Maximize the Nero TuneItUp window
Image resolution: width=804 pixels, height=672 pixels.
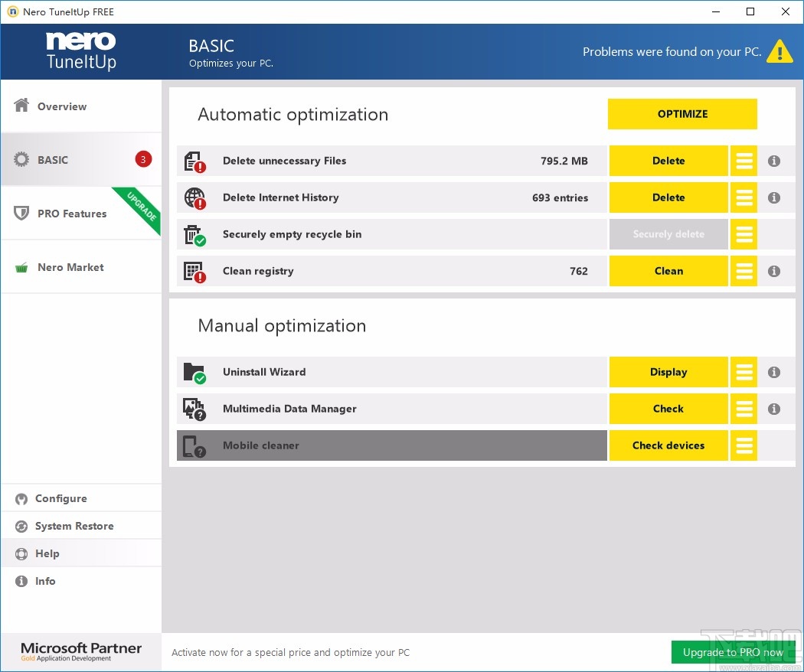point(750,11)
